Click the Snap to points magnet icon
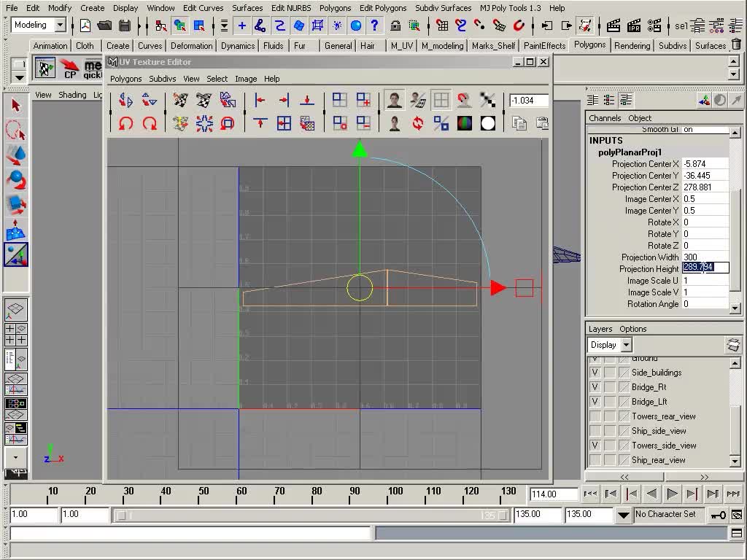 [x=480, y=26]
